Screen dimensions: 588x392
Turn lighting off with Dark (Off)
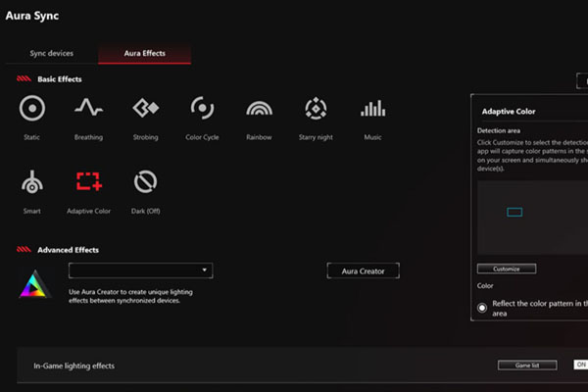145,181
